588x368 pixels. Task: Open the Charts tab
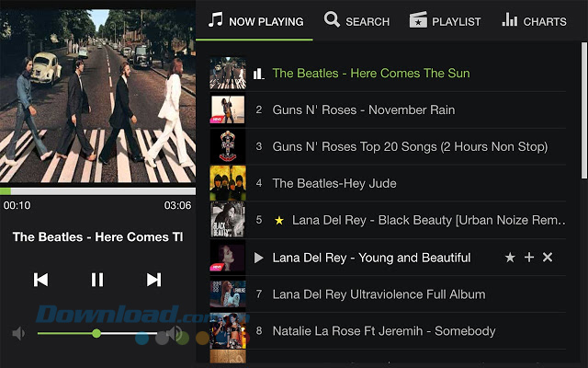point(535,21)
